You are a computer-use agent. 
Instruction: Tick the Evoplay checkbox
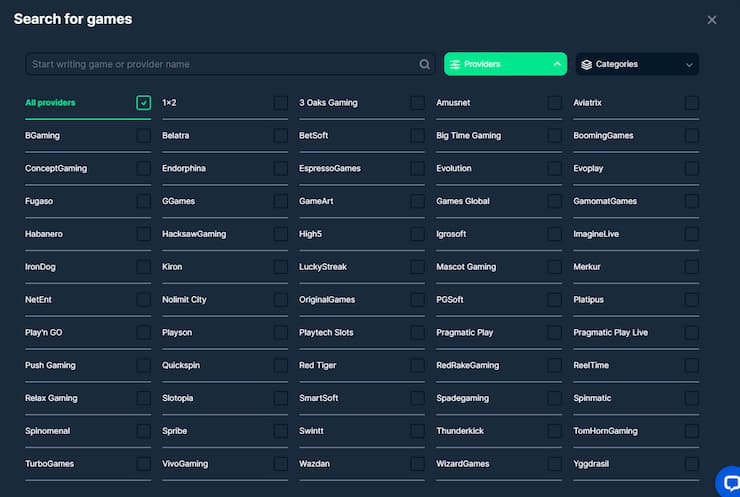point(691,168)
